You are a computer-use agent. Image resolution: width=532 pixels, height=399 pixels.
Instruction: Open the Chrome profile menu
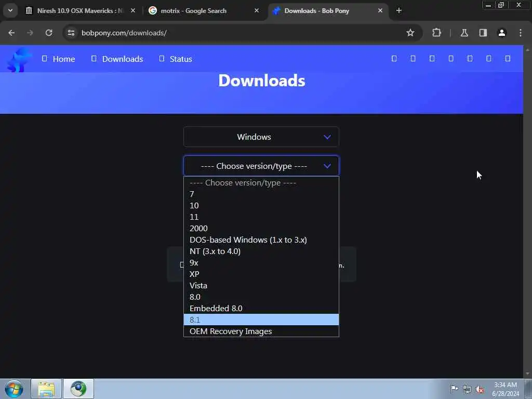(502, 33)
